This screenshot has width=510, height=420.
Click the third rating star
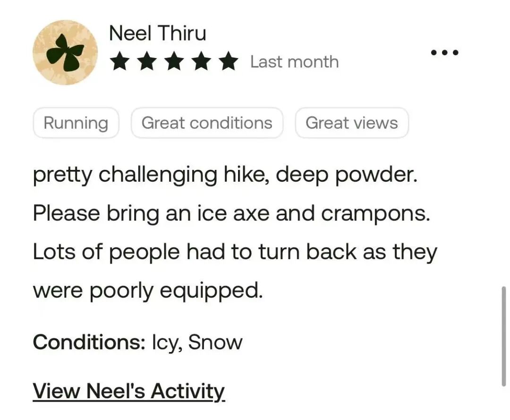[x=174, y=62]
